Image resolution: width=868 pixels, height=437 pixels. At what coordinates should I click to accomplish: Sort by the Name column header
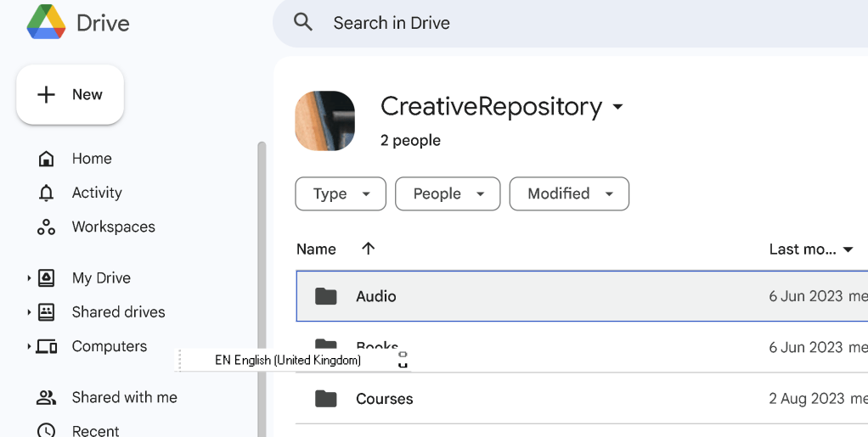pos(316,249)
